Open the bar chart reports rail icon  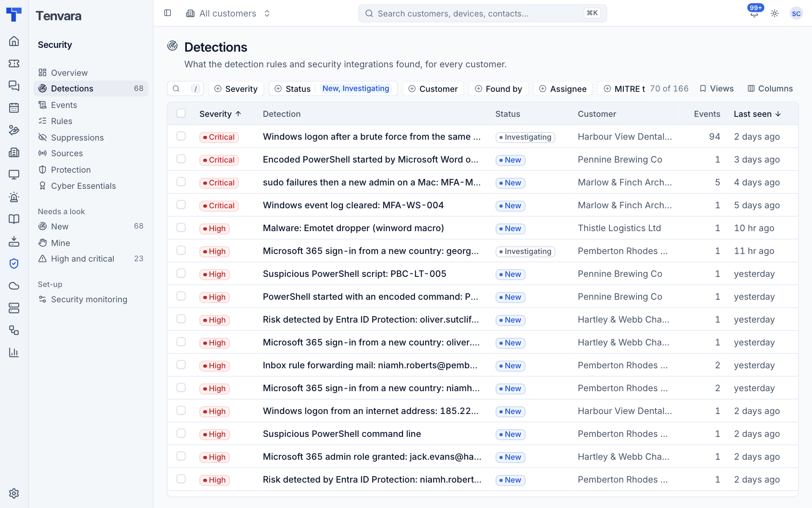click(14, 352)
